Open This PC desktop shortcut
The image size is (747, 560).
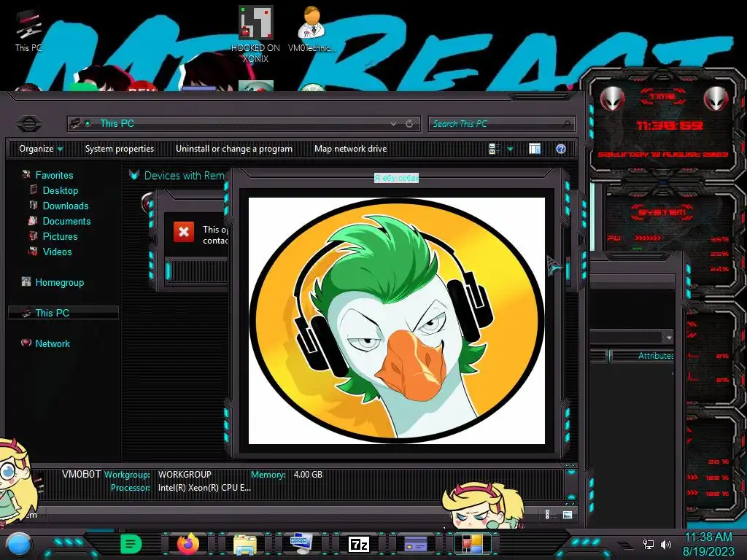[x=28, y=29]
